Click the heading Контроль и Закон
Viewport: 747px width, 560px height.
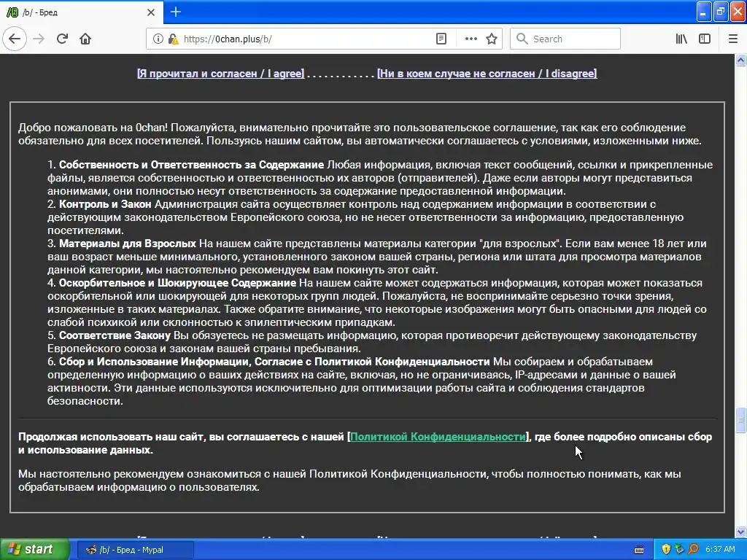click(105, 204)
